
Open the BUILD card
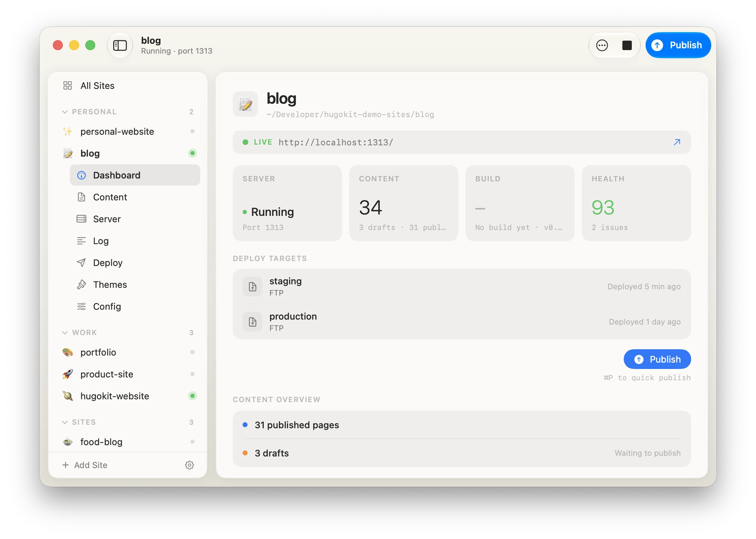pyautogui.click(x=520, y=203)
